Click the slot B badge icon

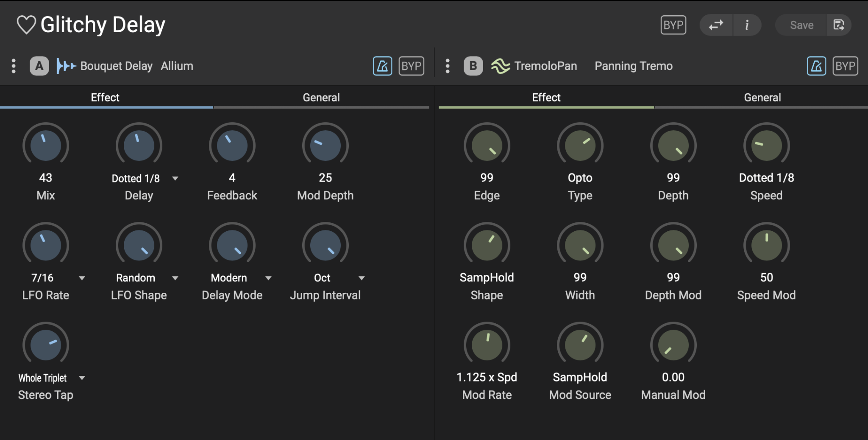coord(473,66)
